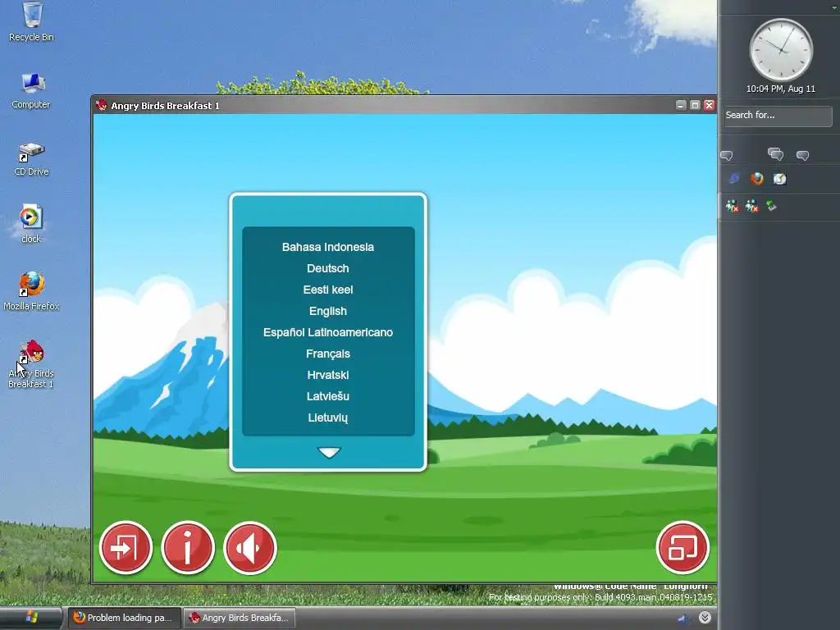Open the sidebar options arrow at top
This screenshot has height=630, width=840.
coord(834,7)
